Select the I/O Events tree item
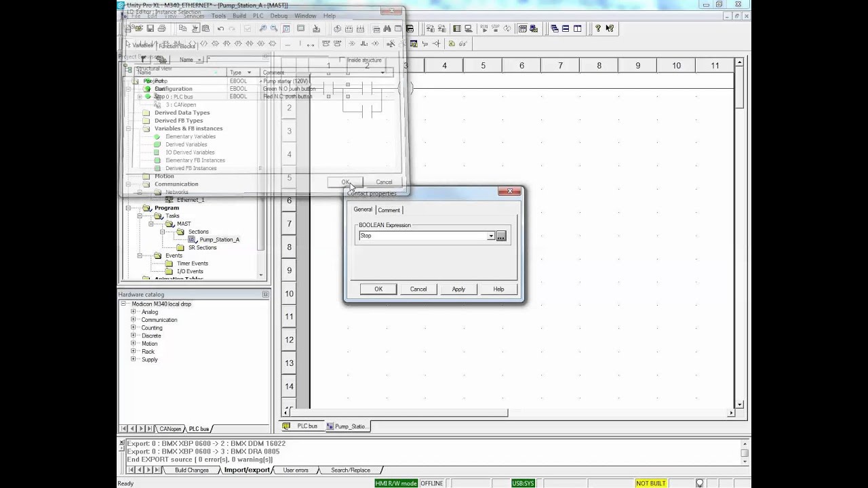Viewport: 868px width, 488px height. coord(190,271)
